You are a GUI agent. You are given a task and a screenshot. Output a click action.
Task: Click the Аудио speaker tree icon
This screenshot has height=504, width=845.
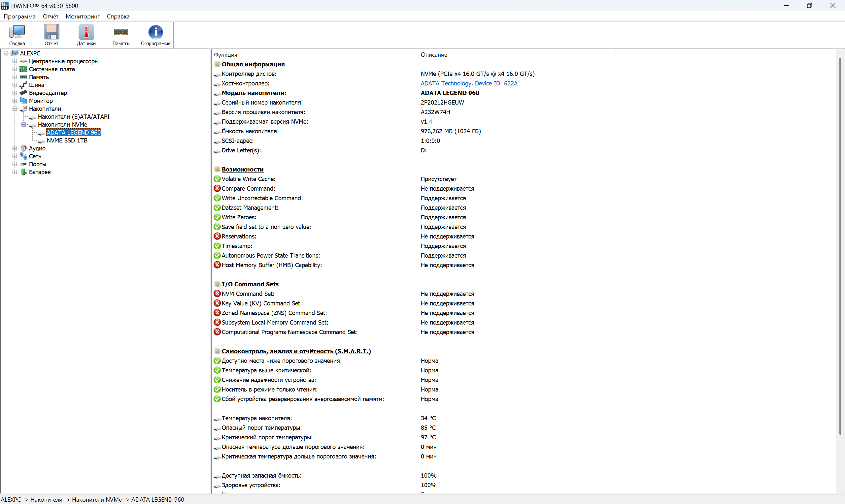pyautogui.click(x=23, y=148)
